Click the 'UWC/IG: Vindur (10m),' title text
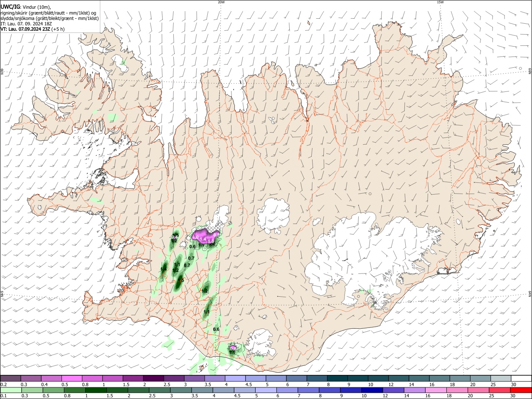This screenshot has width=532, height=399. (26, 7)
